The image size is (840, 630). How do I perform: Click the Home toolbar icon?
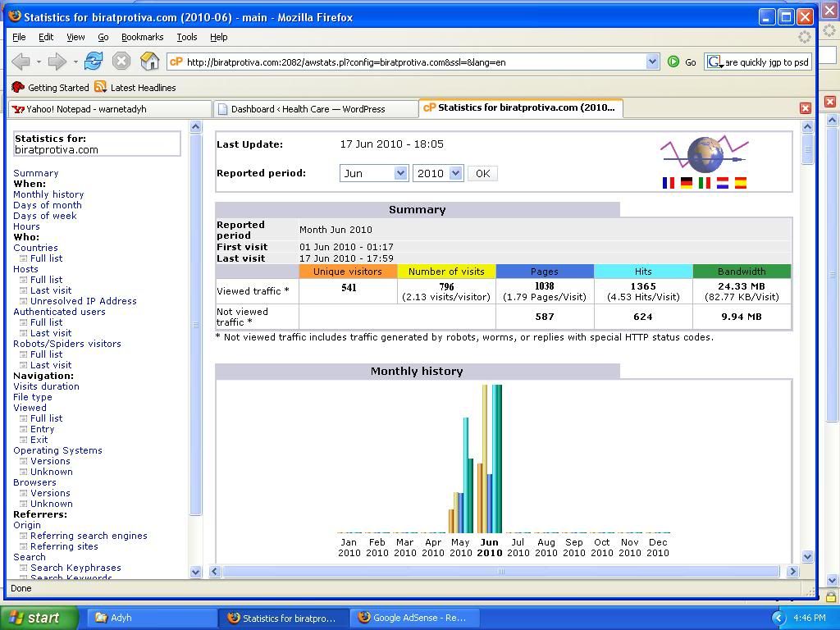point(149,62)
